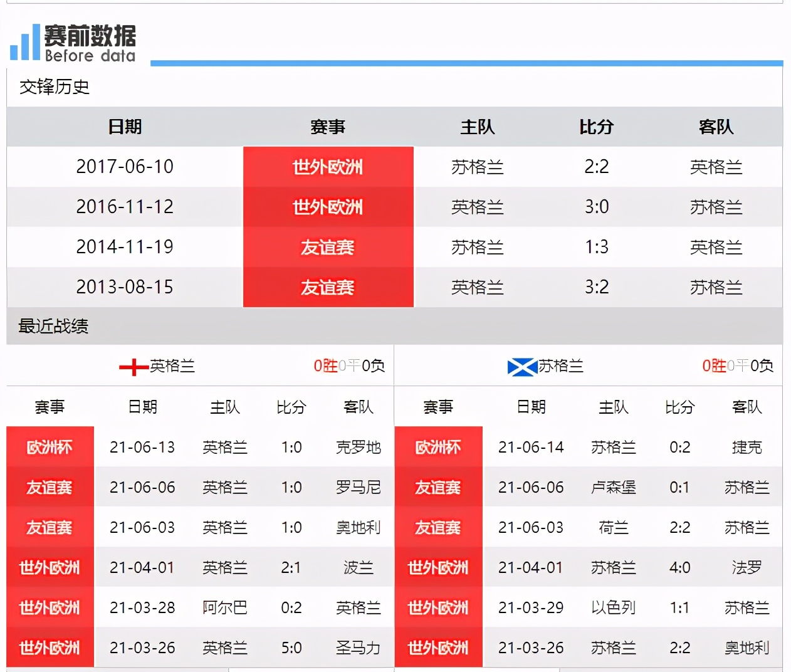791x672 pixels.
Task: Switch to the 比分 column header
Action: coord(595,127)
